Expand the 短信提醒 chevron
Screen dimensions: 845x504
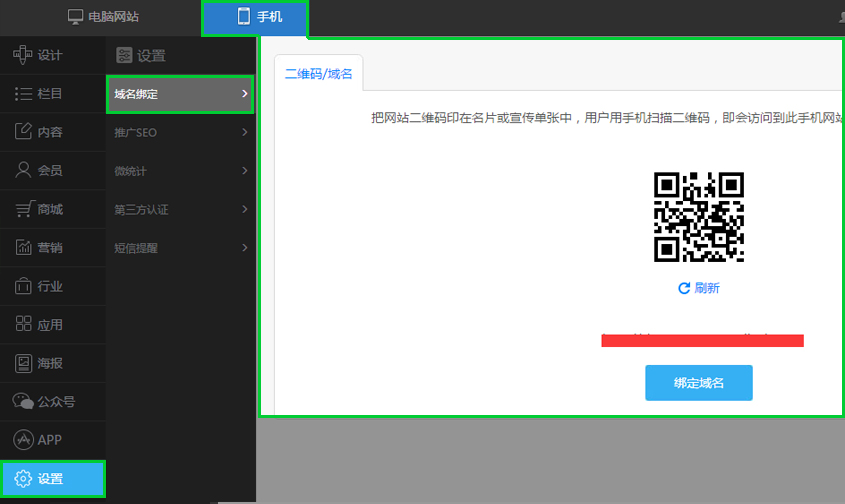click(x=245, y=247)
